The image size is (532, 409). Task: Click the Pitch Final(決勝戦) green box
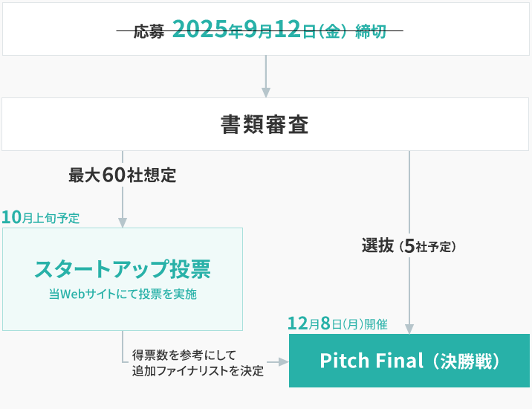click(x=409, y=361)
